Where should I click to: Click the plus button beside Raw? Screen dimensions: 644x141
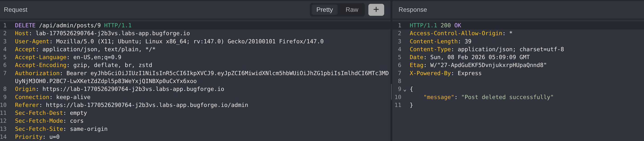click(x=376, y=10)
